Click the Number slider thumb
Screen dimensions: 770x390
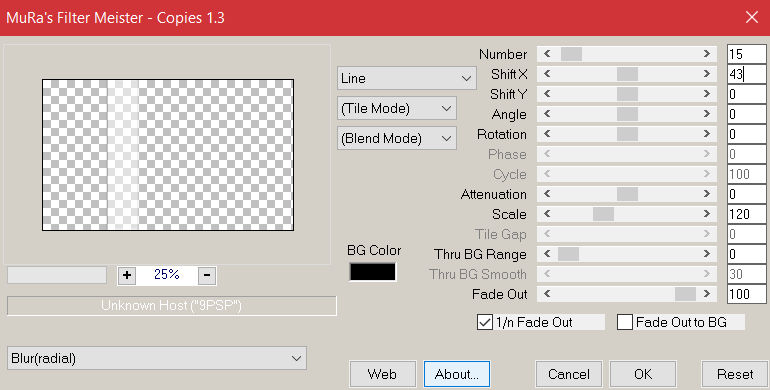click(x=571, y=54)
